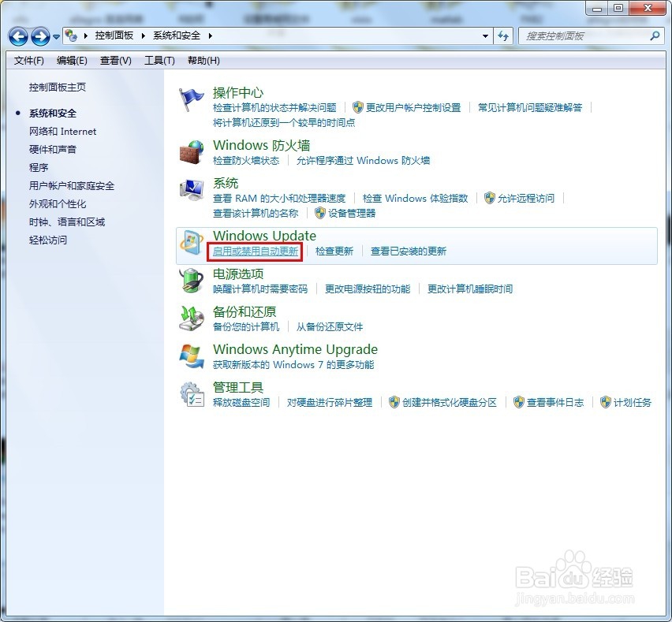Image resolution: width=672 pixels, height=622 pixels.
Task: Open 唤醒计算机时需要密码
Action: tap(260, 289)
